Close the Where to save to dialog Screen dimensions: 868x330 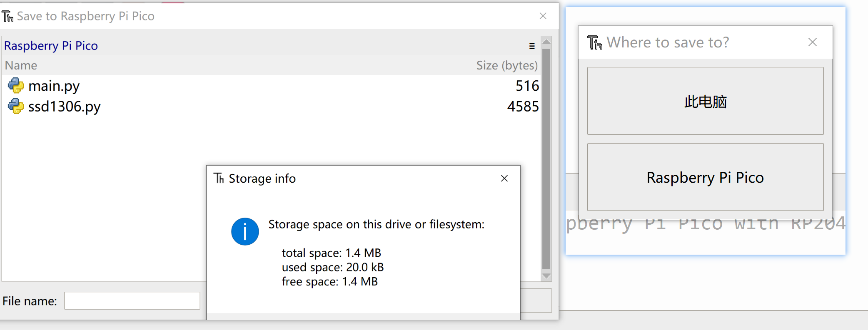click(812, 42)
